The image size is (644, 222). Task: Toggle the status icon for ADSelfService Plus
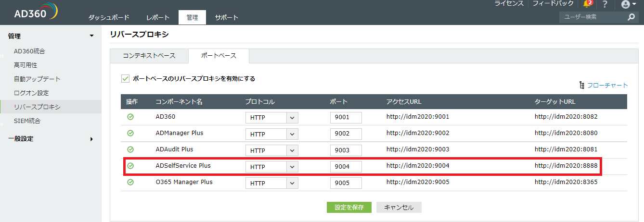(x=130, y=166)
